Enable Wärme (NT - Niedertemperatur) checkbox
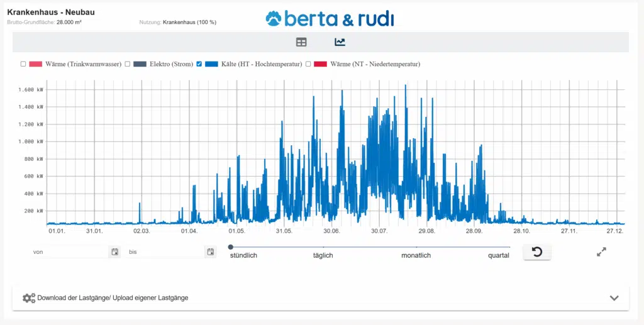Image resolution: width=644 pixels, height=325 pixels. [x=308, y=64]
